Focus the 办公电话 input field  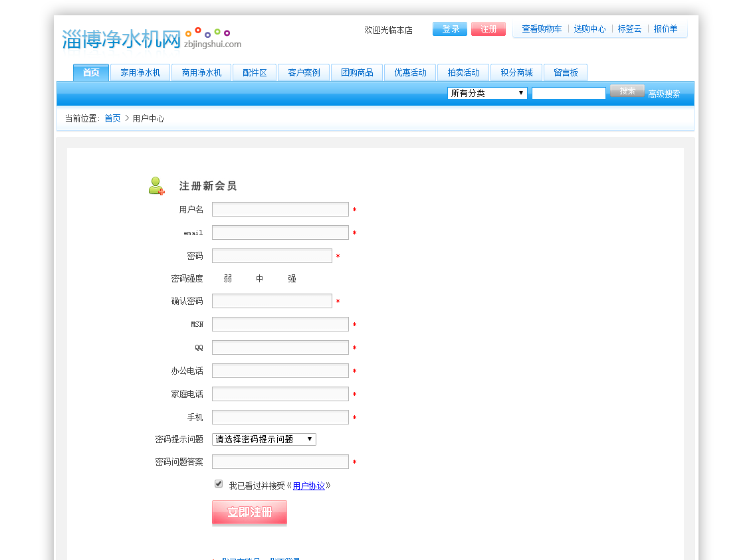(280, 371)
